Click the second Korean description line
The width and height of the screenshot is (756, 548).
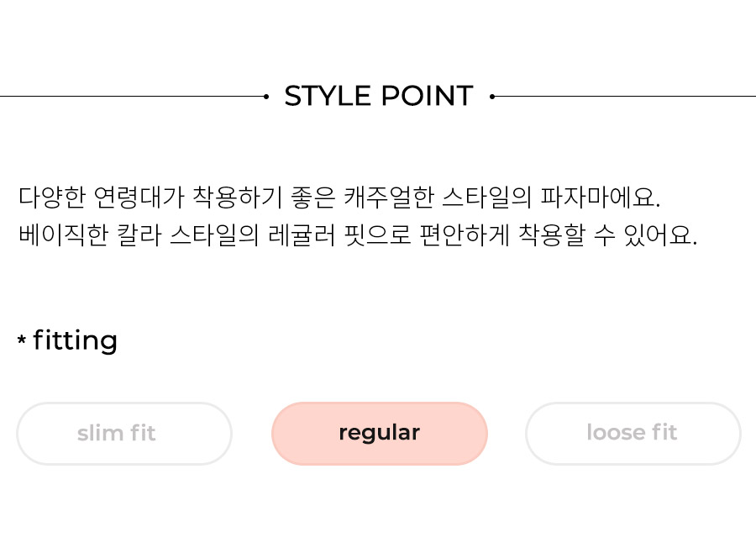point(358,235)
